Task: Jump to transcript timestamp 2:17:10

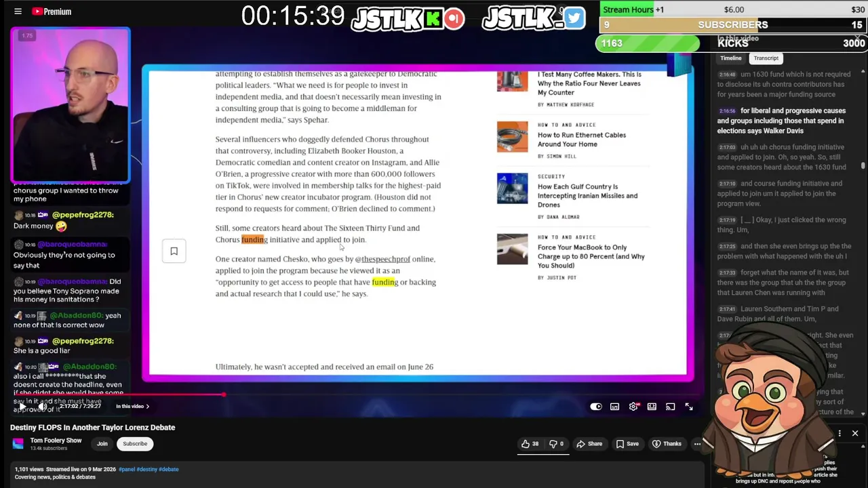Action: (x=728, y=184)
